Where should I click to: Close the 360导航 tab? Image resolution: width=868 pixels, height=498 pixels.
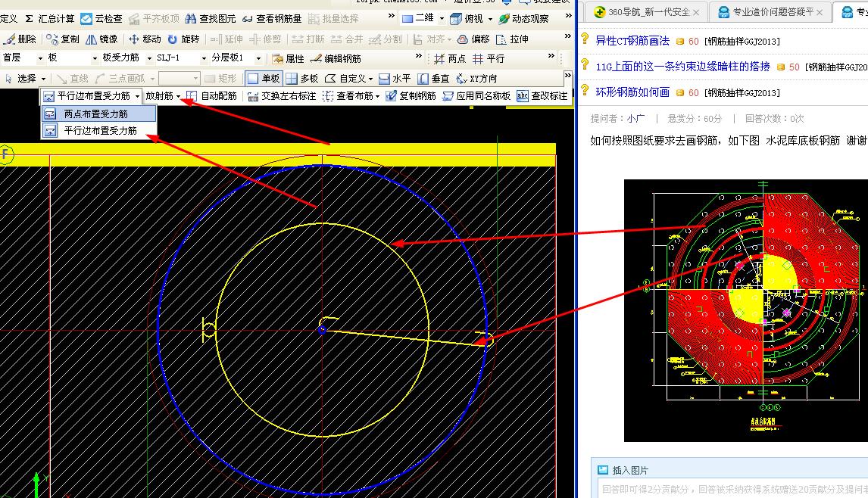click(x=696, y=12)
